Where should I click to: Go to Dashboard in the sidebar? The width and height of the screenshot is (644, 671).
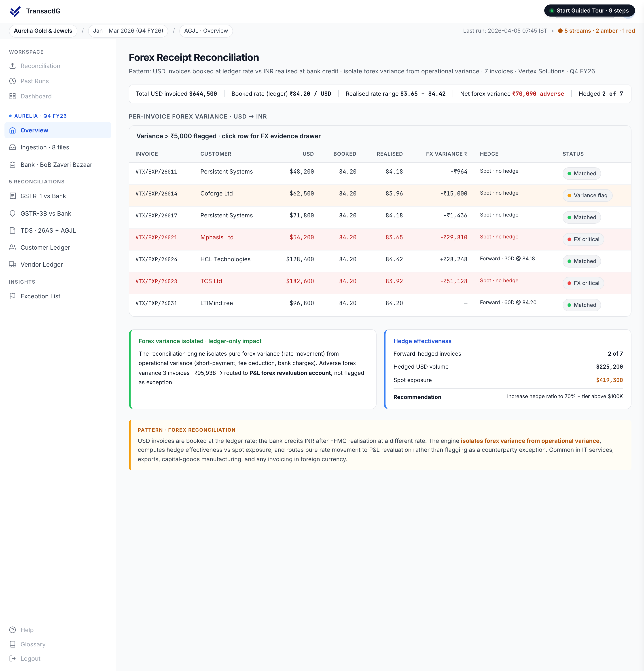tap(58, 96)
